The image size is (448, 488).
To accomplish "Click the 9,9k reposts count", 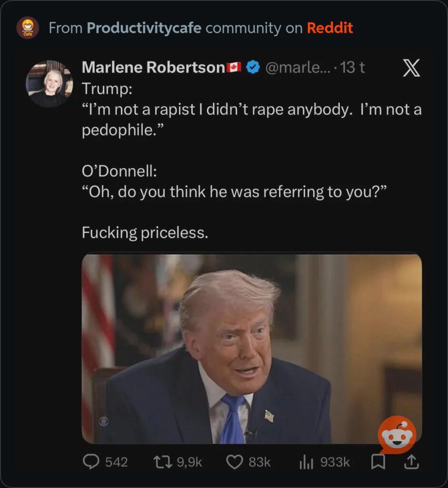I will click(189, 462).
